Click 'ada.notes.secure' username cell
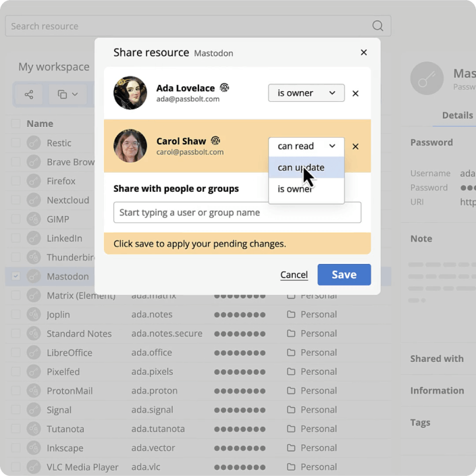 point(167,334)
